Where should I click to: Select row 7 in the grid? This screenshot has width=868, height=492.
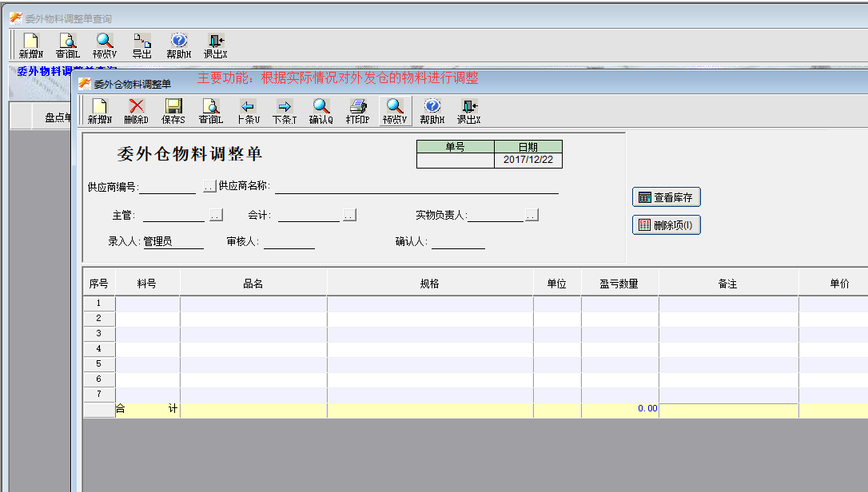99,394
